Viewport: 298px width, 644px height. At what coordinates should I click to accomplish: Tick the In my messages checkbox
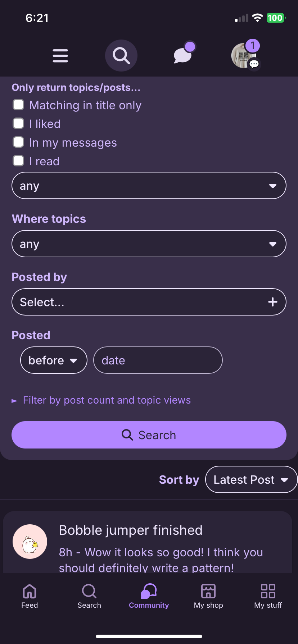click(18, 142)
